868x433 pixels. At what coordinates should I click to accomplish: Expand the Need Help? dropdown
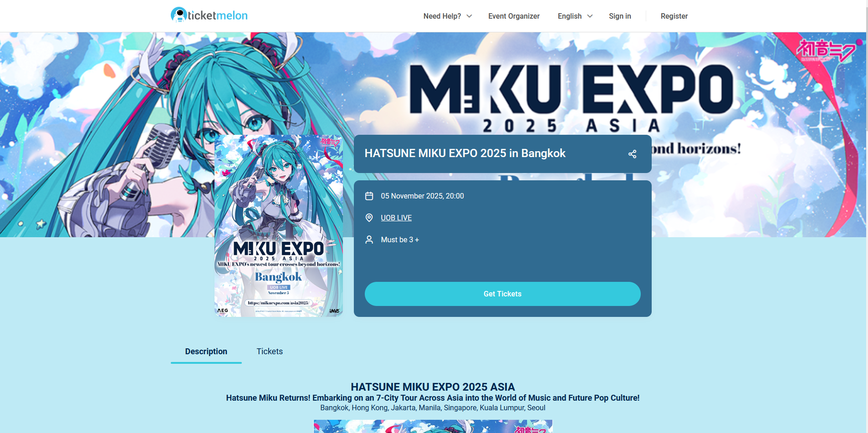click(447, 16)
